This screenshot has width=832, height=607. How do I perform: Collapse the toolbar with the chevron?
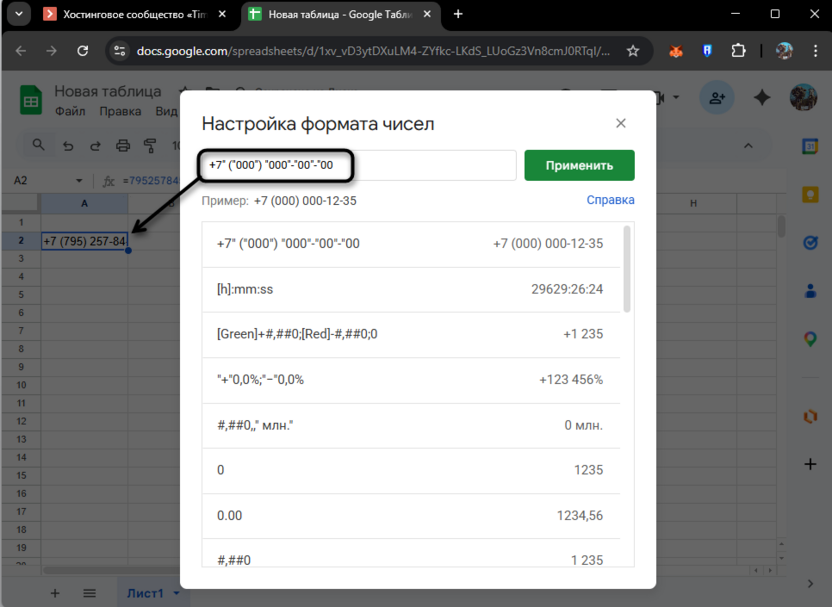[x=749, y=145]
